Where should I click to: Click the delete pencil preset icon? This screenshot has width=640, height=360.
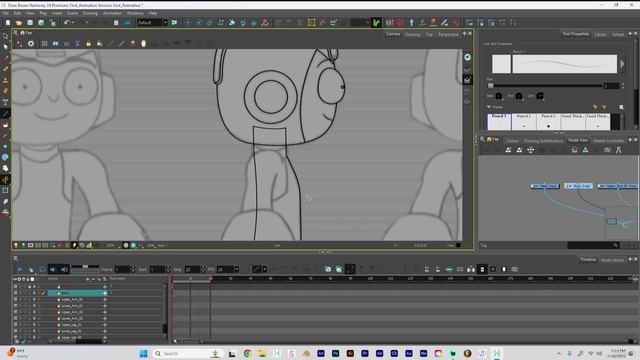[x=604, y=107]
